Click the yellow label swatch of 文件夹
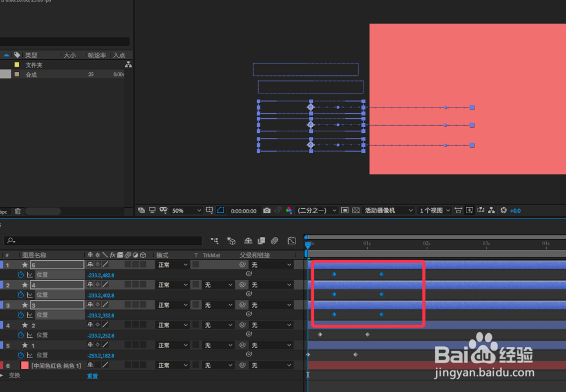566x392 pixels. 16,64
